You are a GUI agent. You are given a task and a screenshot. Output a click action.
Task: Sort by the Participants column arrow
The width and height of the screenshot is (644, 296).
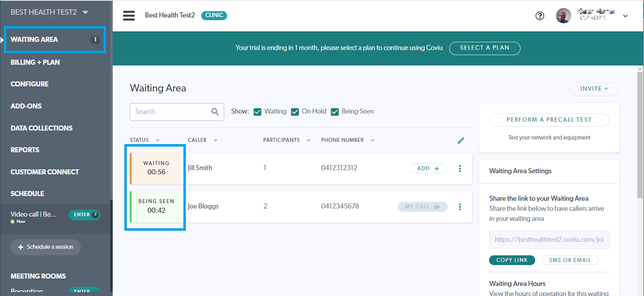[309, 140]
